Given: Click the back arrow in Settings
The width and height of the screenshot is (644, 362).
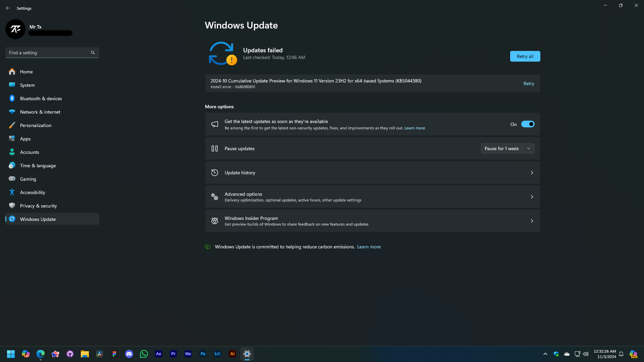Looking at the screenshot, I should [x=8, y=8].
